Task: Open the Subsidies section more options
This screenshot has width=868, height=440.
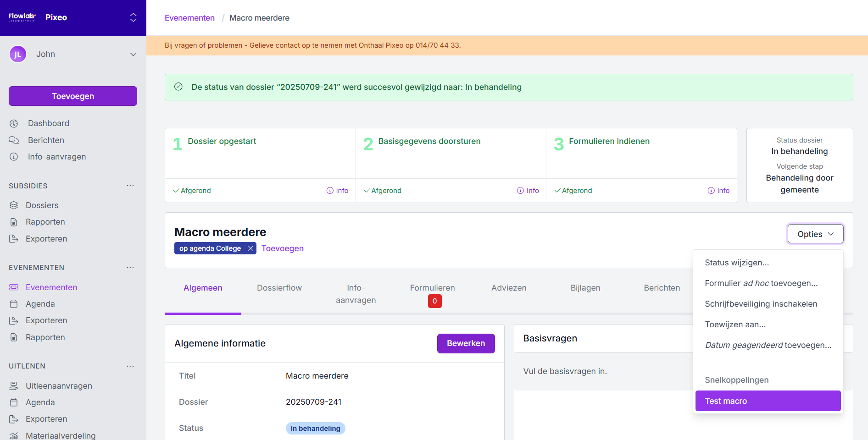Action: click(130, 186)
